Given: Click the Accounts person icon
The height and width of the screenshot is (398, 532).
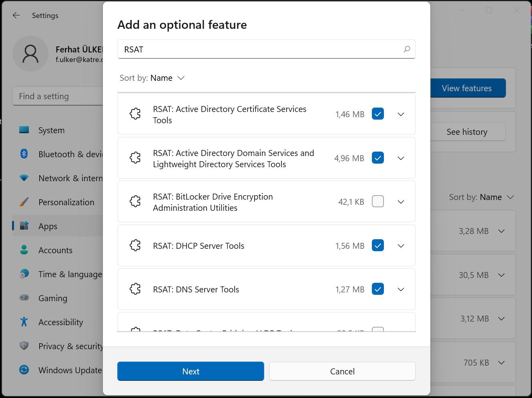Looking at the screenshot, I should coord(24,250).
